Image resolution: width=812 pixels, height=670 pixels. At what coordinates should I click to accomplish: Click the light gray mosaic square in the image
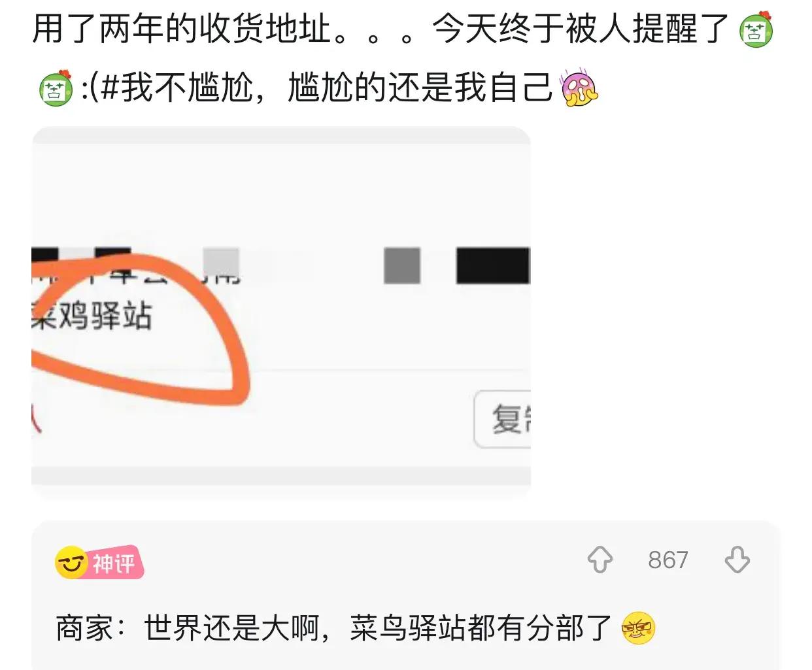(221, 263)
